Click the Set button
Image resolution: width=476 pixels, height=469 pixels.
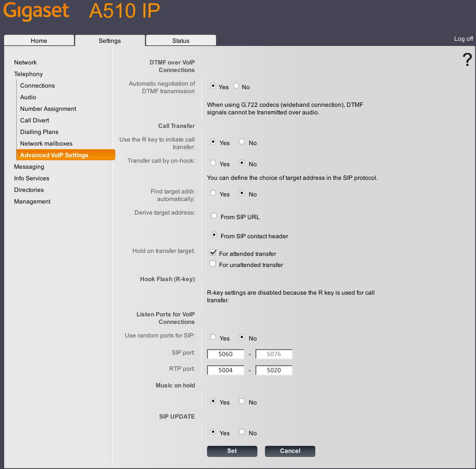[232, 451]
